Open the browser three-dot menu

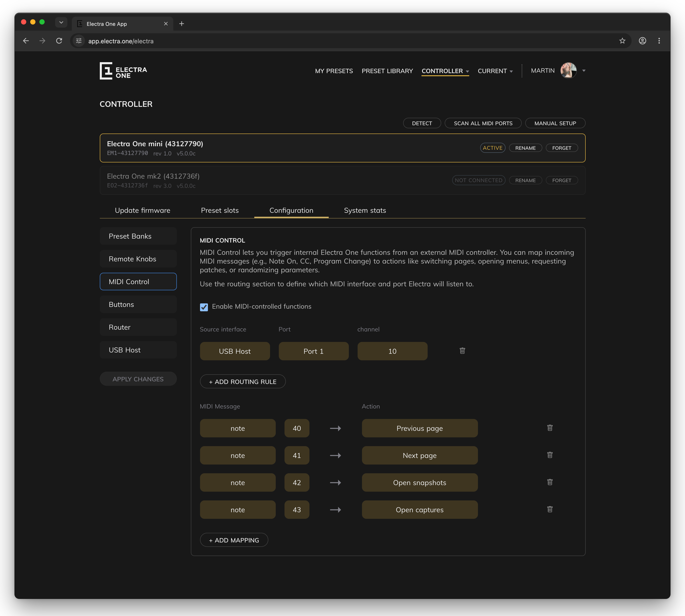[659, 41]
